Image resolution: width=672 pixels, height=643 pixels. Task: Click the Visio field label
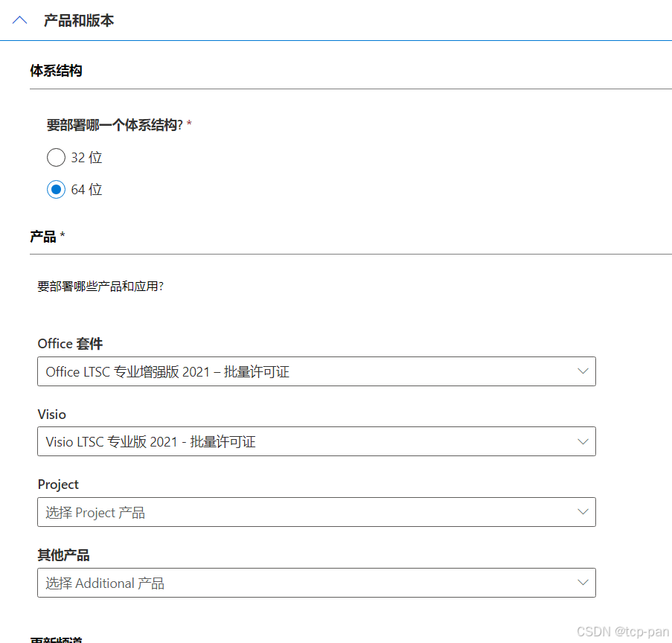[x=52, y=414]
